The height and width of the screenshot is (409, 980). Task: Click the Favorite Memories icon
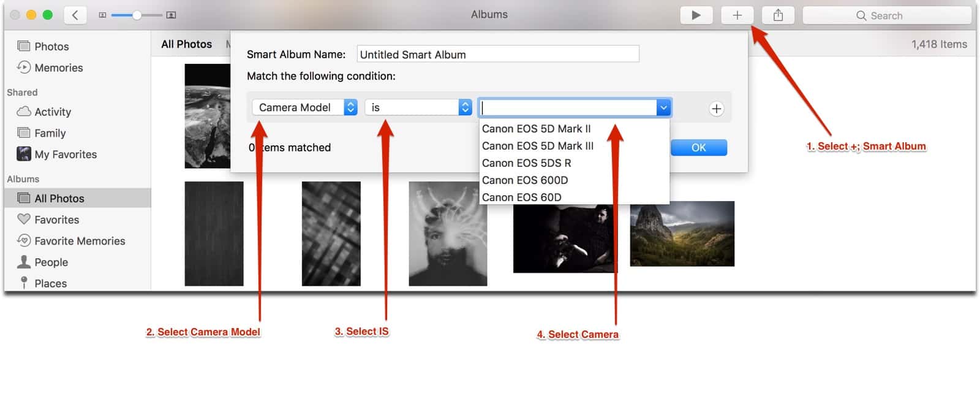24,240
